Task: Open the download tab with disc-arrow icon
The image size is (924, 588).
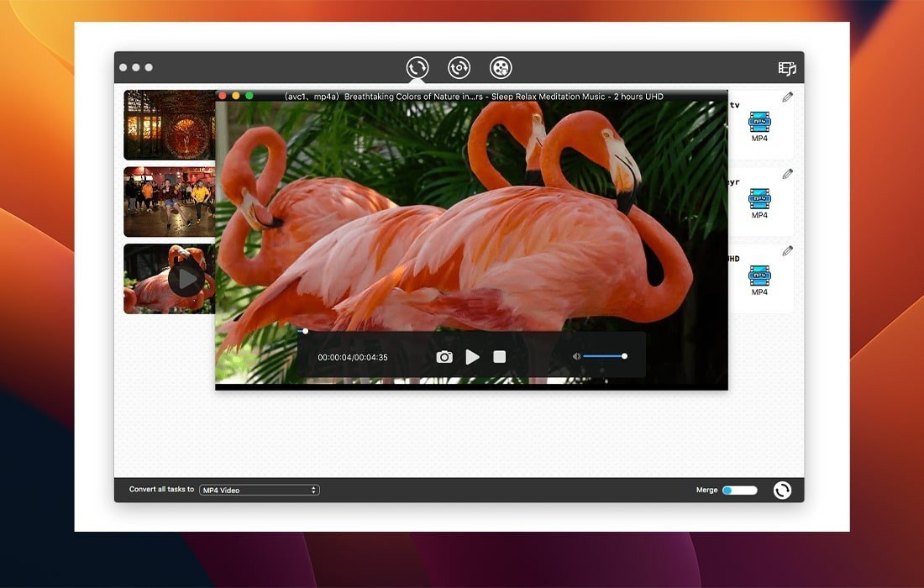Action: click(459, 68)
